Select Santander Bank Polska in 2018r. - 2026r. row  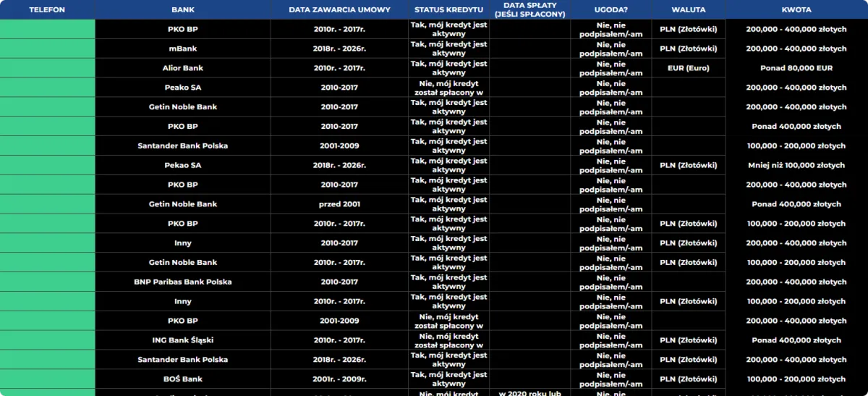tap(183, 360)
